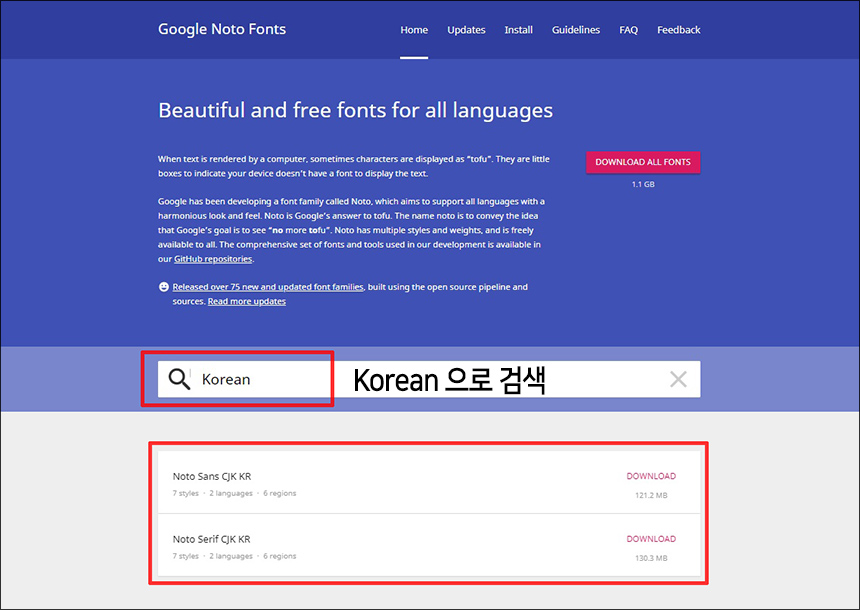Screen dimensions: 860x610
Task: Follow the Read more updates link
Action: click(x=247, y=301)
